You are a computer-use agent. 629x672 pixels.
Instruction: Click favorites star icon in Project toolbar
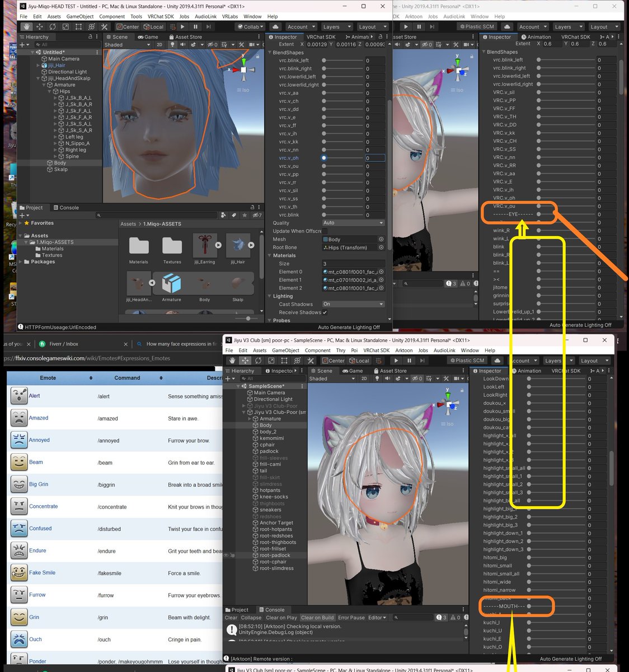coord(245,215)
